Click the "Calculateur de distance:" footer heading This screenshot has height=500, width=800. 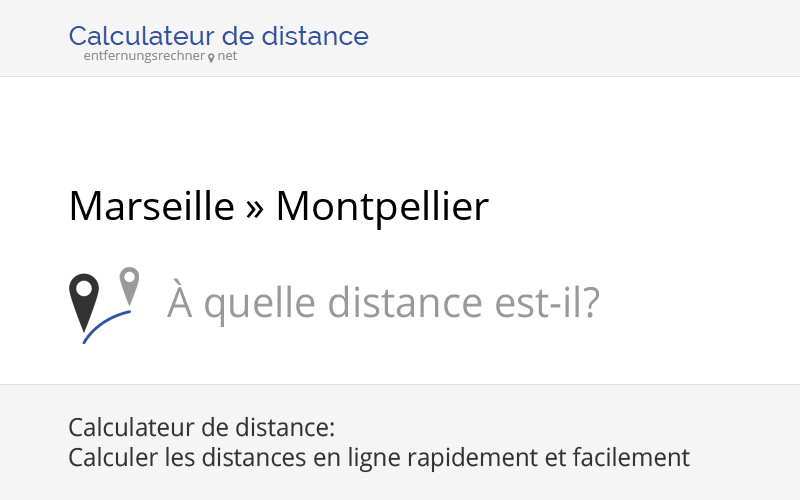tap(202, 427)
